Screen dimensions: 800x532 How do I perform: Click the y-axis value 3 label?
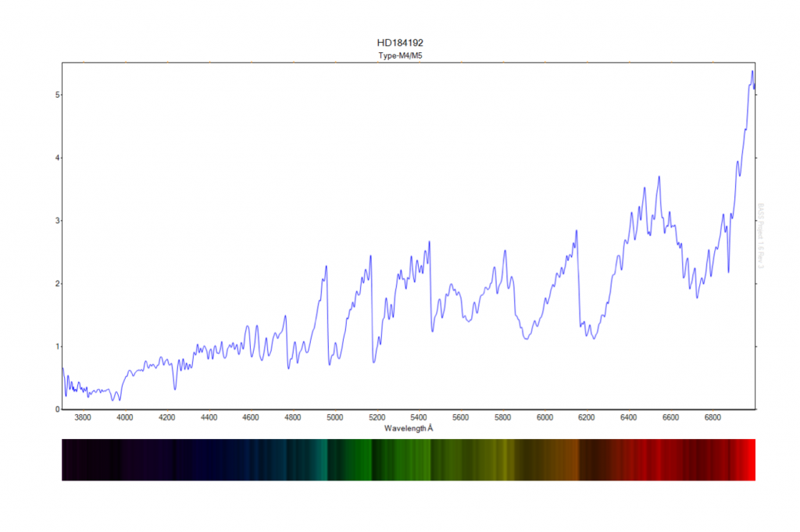click(58, 221)
